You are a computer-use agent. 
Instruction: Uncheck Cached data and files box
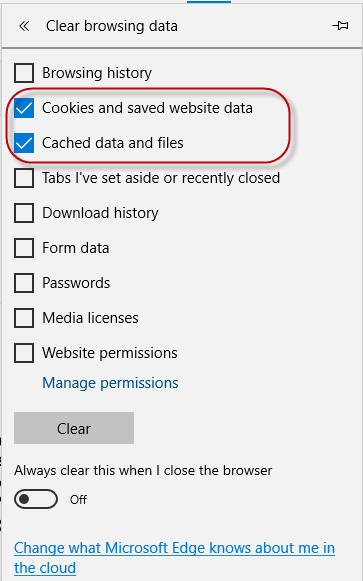tap(24, 143)
